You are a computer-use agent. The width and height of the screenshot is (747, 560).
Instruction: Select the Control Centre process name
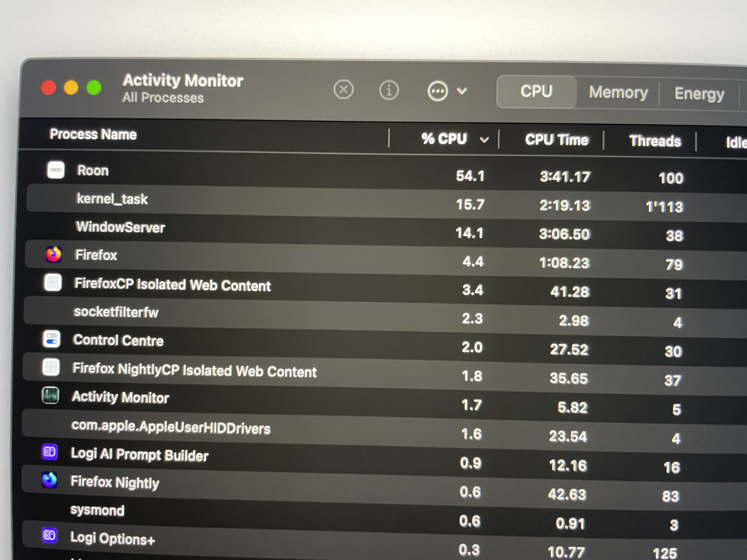[118, 340]
